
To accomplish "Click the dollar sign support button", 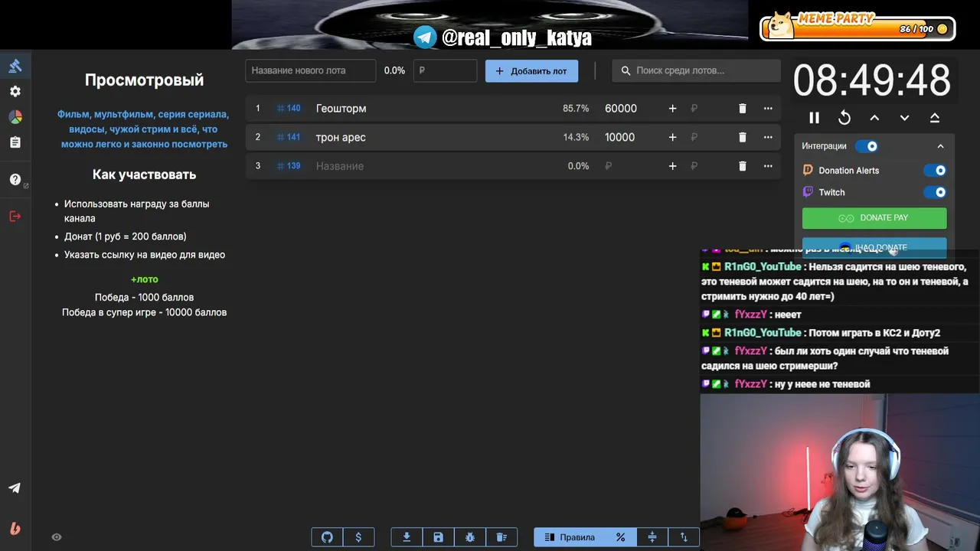I will pos(358,537).
